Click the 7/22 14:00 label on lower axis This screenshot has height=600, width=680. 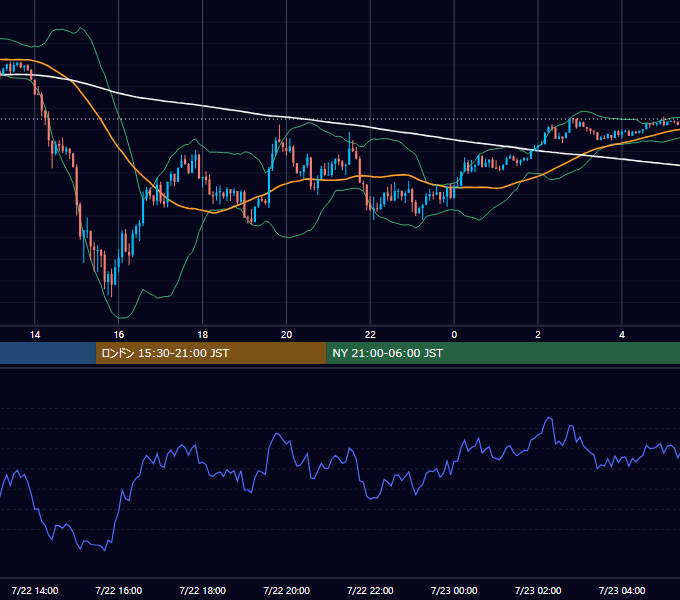coord(35,590)
